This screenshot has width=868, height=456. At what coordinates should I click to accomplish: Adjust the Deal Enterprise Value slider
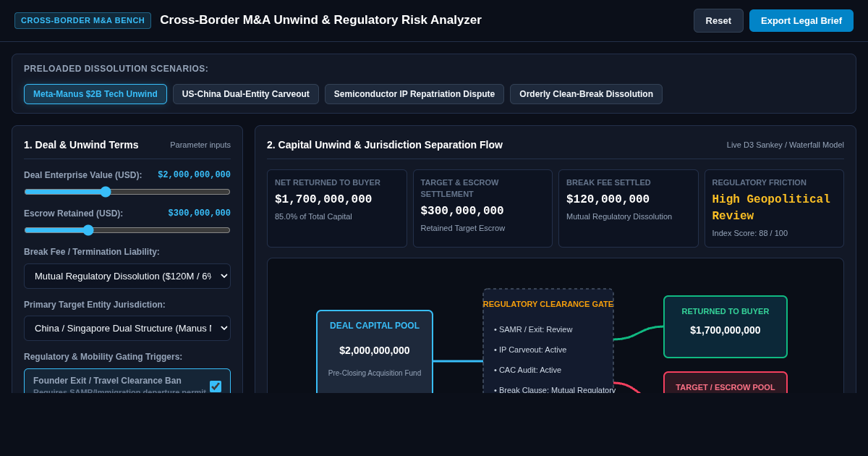[127, 192]
